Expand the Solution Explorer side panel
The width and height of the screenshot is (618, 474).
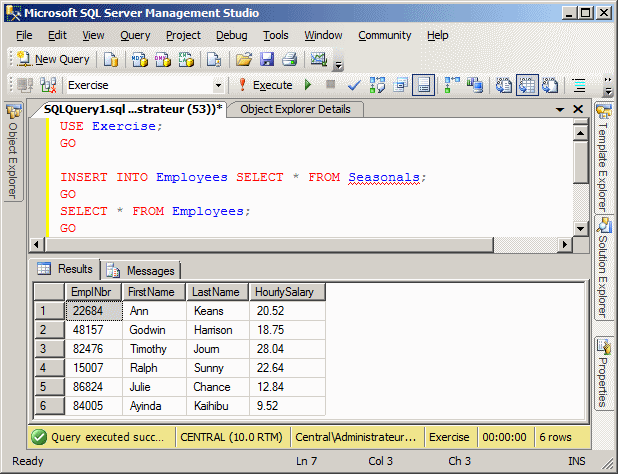tap(603, 268)
